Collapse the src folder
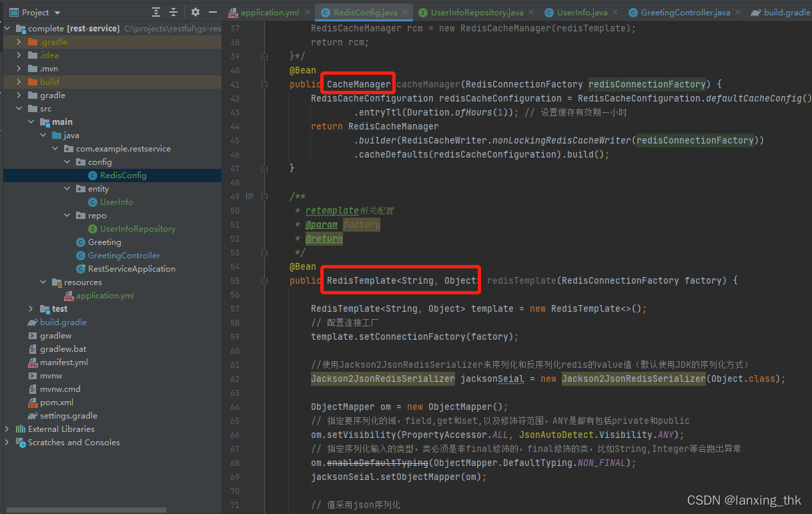Viewport: 812px width, 514px height. (x=19, y=109)
